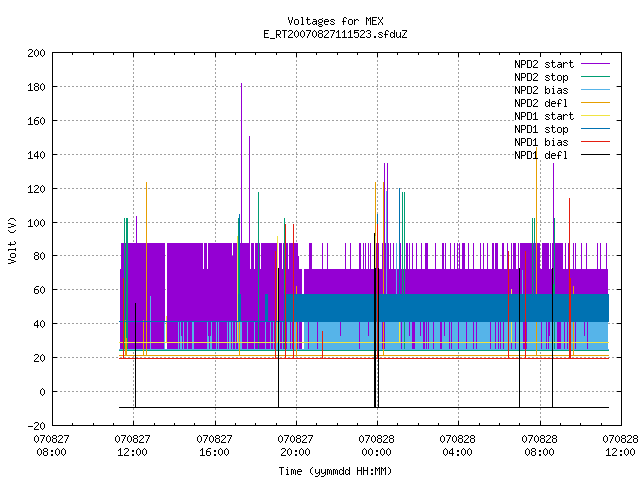
Task: Click the '070827 16:00' time tick label
Action: coord(214,446)
